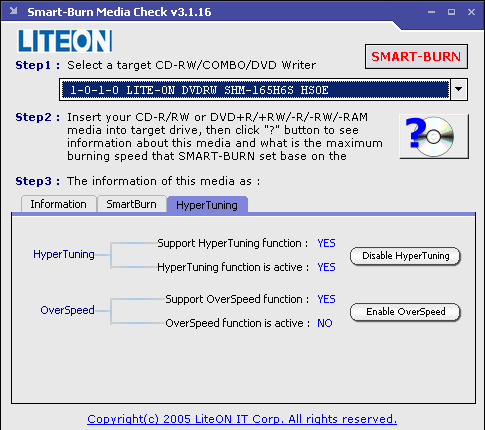
Task: Open the drive selection dropdown arrow
Action: (x=459, y=89)
